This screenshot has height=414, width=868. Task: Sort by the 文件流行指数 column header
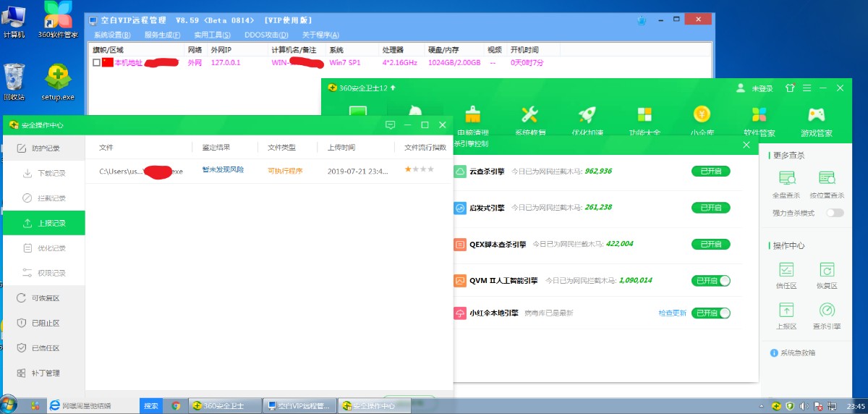click(x=425, y=147)
